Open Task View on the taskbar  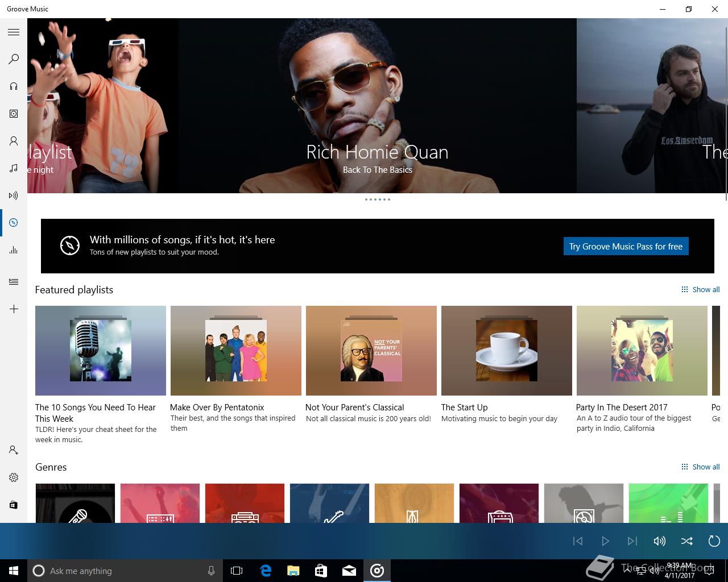click(237, 571)
